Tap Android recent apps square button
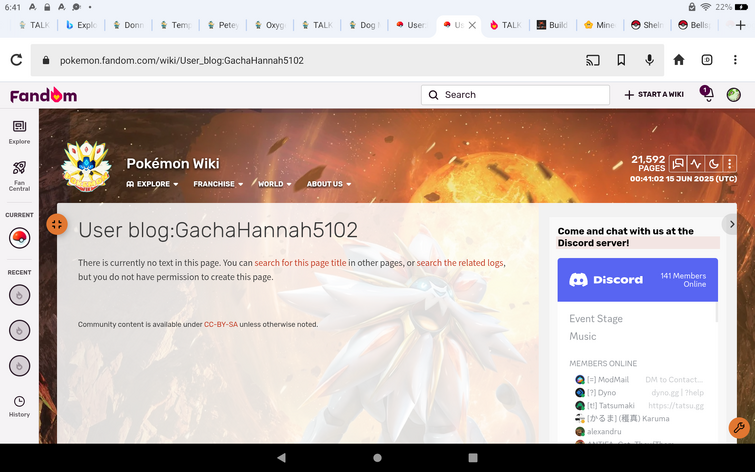Image resolution: width=755 pixels, height=472 pixels. tap(473, 458)
